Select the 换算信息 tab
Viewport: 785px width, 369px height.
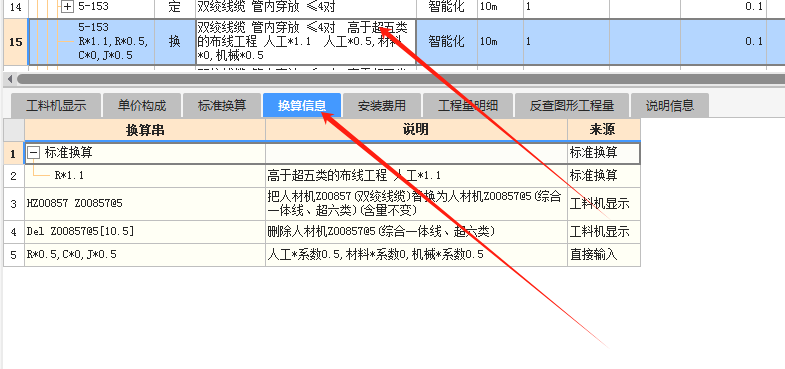(x=302, y=106)
